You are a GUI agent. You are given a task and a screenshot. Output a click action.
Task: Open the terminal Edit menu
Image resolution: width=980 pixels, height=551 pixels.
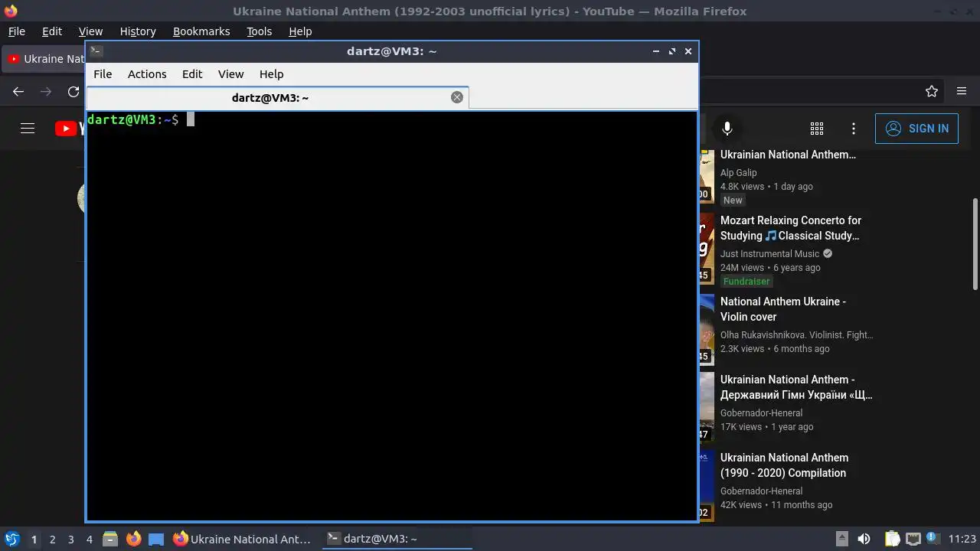pos(192,74)
